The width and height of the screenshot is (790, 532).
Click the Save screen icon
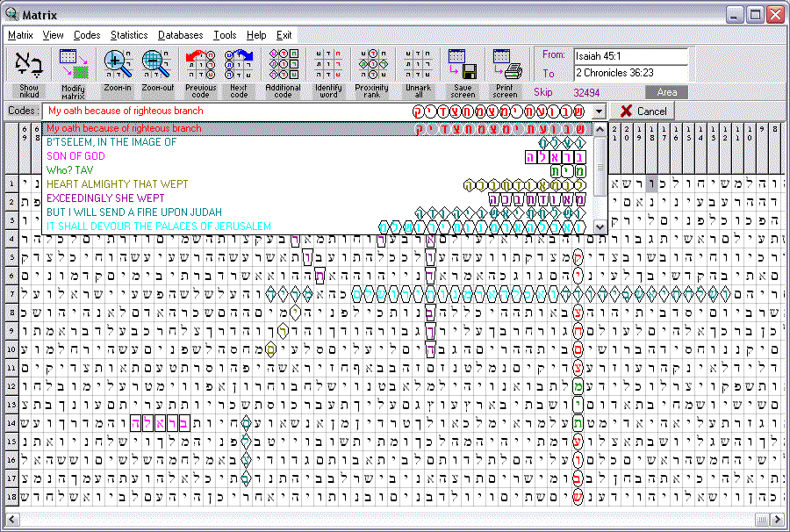click(463, 66)
